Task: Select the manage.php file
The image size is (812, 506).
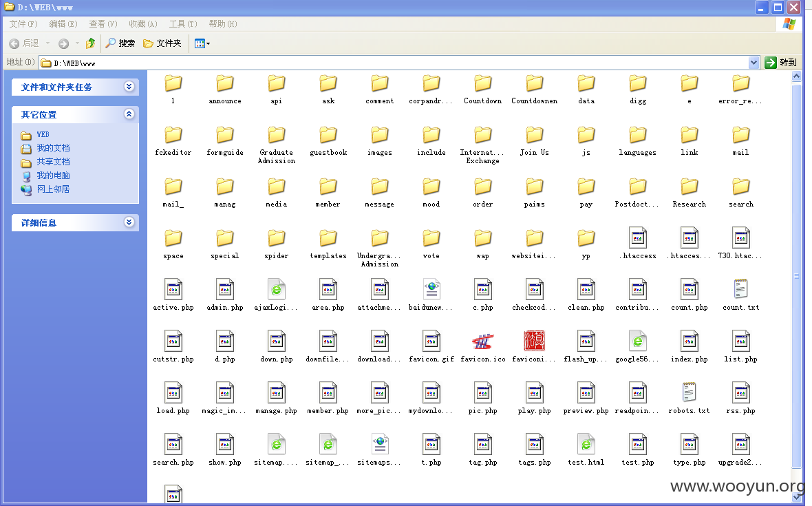Action: (x=277, y=399)
